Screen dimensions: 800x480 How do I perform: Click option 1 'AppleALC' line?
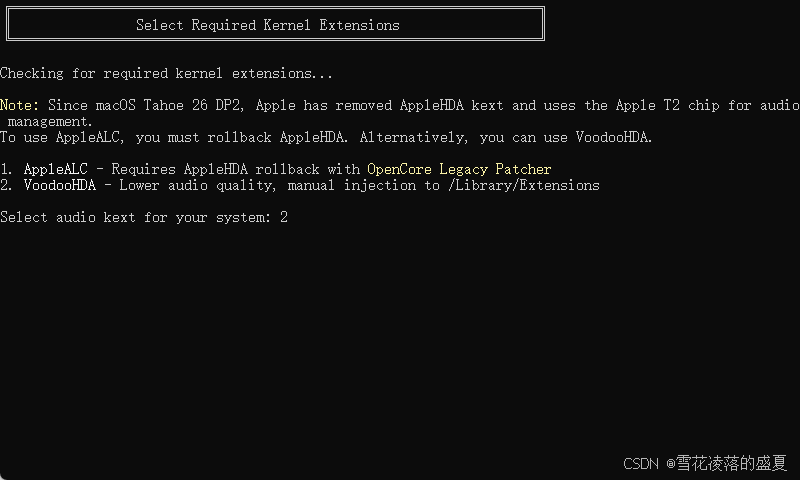click(x=276, y=169)
